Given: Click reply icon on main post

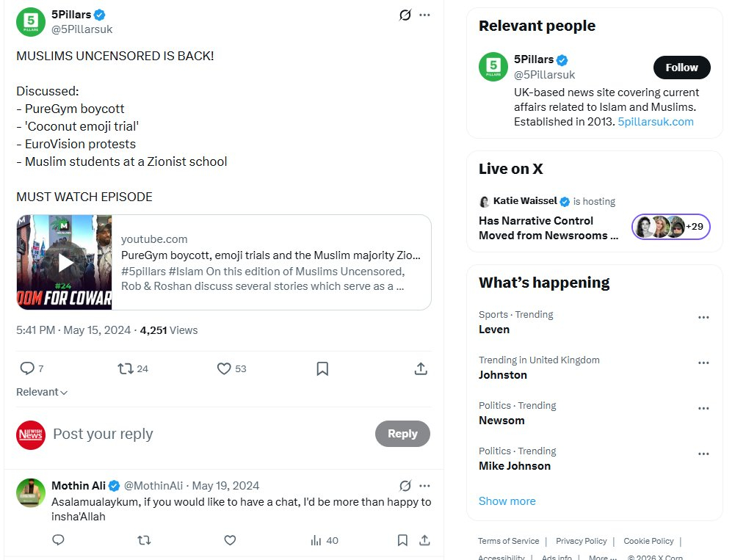Looking at the screenshot, I should pyautogui.click(x=27, y=368).
